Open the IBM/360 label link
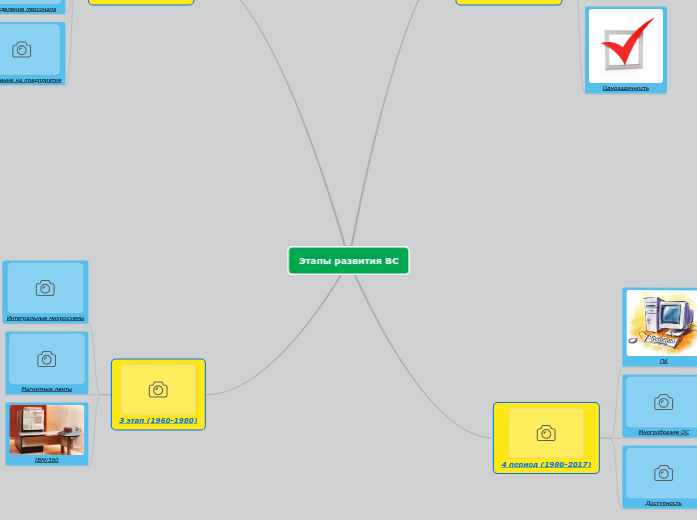697x520 pixels. [x=46, y=460]
